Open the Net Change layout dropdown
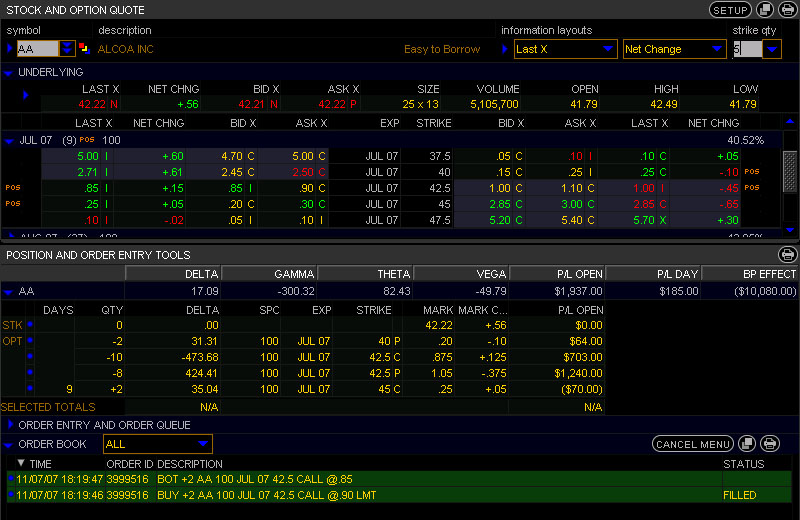Image resolution: width=800 pixels, height=520 pixels. (x=674, y=48)
